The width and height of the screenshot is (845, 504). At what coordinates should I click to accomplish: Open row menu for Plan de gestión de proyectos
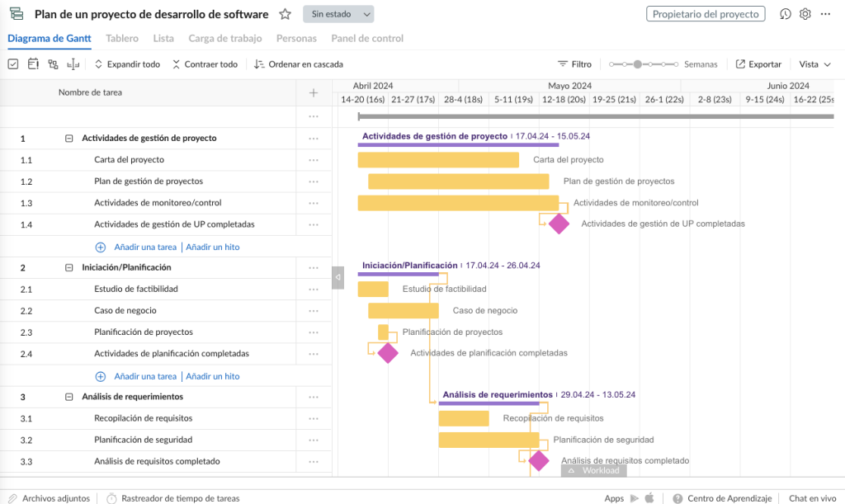pos(313,181)
